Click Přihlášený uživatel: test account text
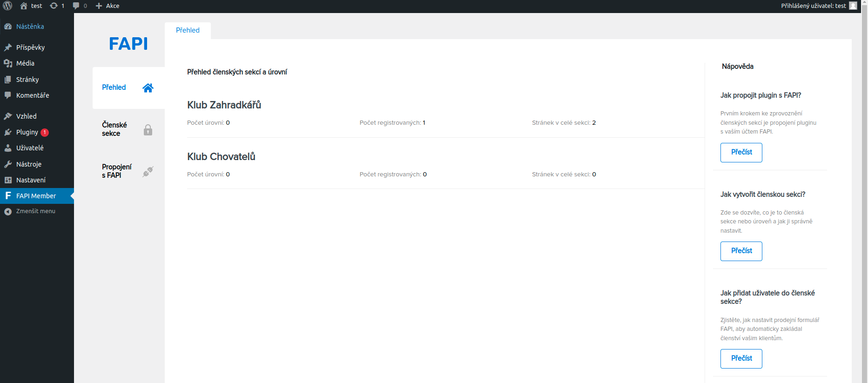The image size is (868, 383). pyautogui.click(x=814, y=6)
